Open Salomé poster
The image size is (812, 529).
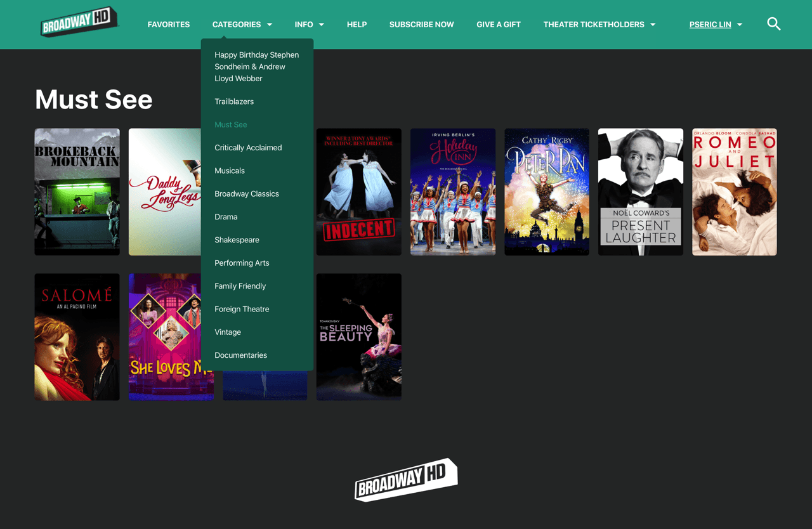(77, 337)
